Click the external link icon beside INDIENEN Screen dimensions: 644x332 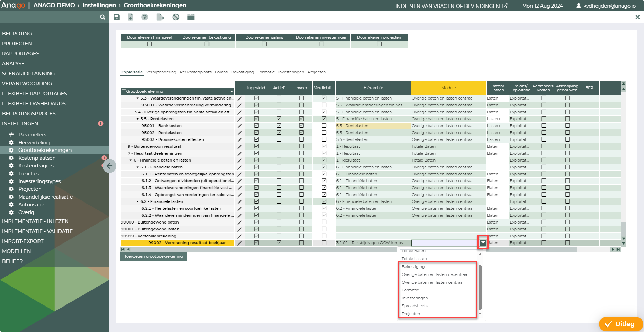click(505, 6)
